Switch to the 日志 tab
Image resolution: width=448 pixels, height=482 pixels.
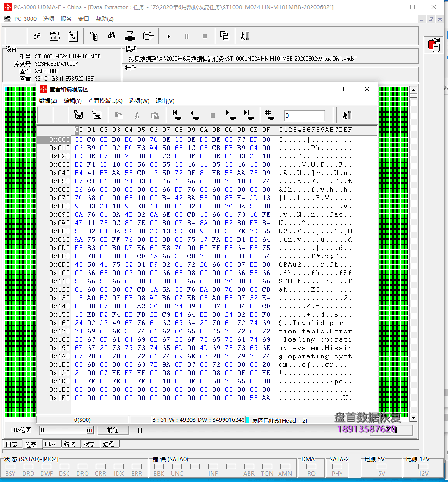click(x=12, y=444)
